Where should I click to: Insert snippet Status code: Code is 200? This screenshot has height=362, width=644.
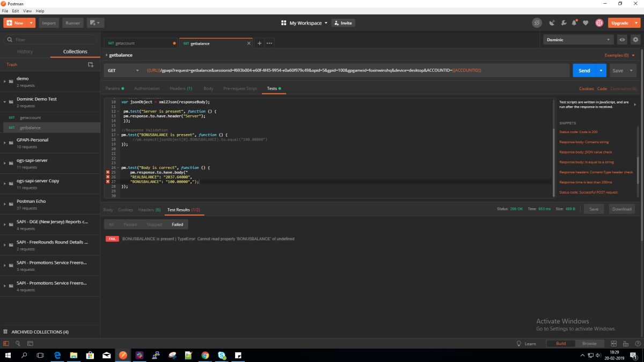(x=579, y=131)
